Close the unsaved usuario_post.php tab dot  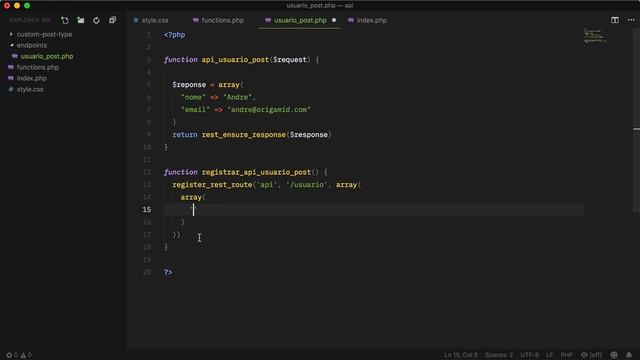click(334, 20)
